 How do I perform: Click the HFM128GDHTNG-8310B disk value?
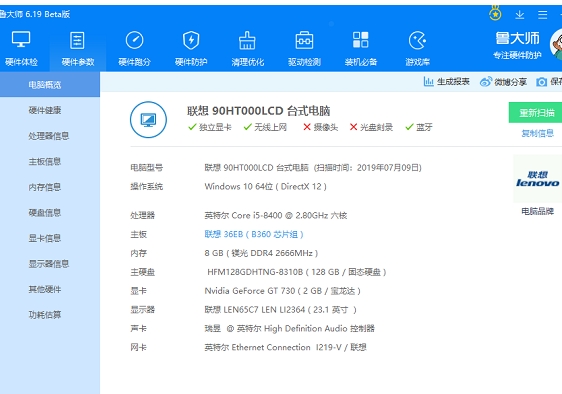click(x=297, y=272)
